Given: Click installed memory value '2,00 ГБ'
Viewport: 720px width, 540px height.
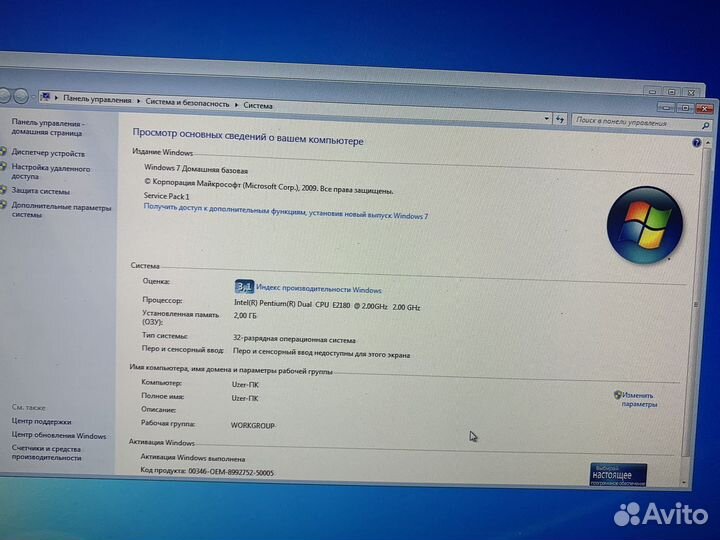Looking at the screenshot, I should pyautogui.click(x=245, y=316).
